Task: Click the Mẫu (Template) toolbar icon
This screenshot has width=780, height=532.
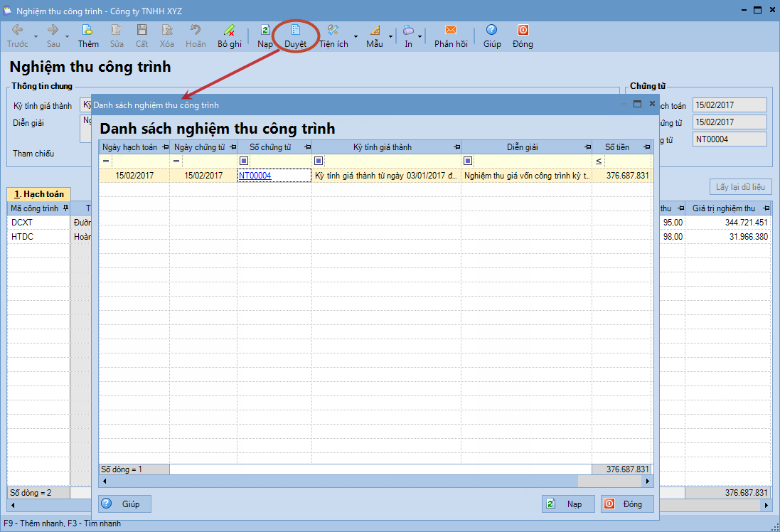Action: click(x=375, y=31)
